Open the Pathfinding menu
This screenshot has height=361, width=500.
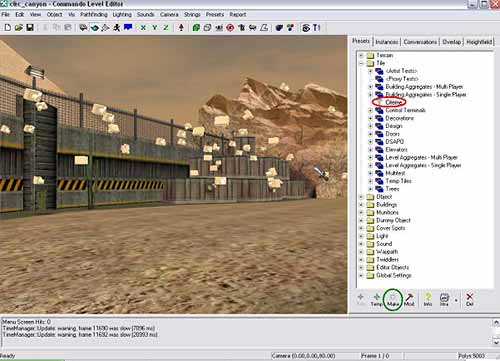pos(94,15)
